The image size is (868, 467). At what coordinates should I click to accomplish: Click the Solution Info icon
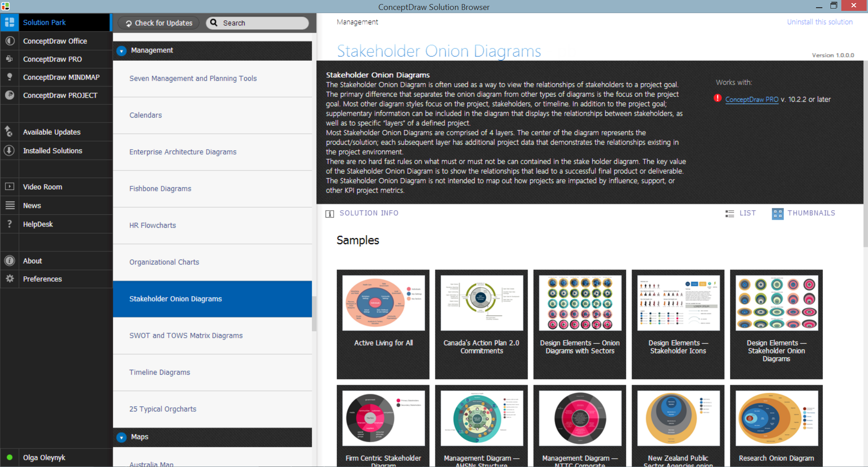tap(330, 213)
